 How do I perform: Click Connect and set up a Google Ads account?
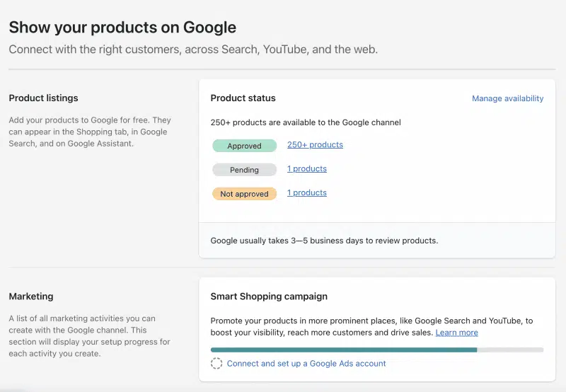point(306,364)
